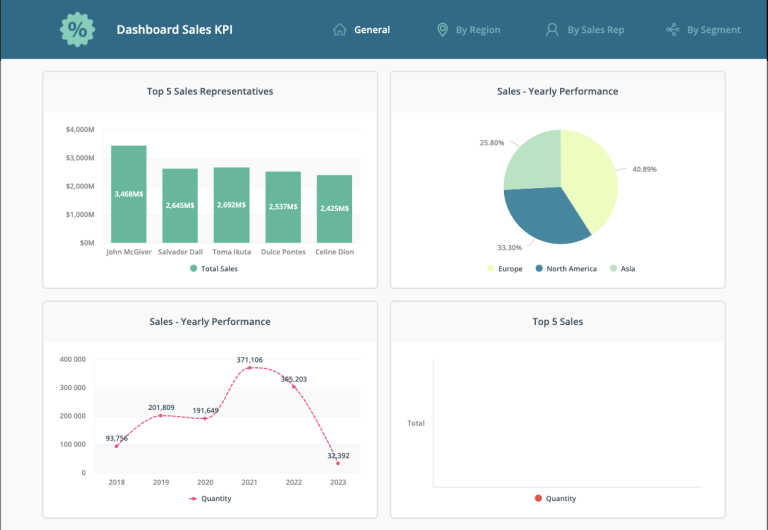Click the 2021 data point showing 371,106
Screen dimensions: 768x530
pyautogui.click(x=249, y=368)
